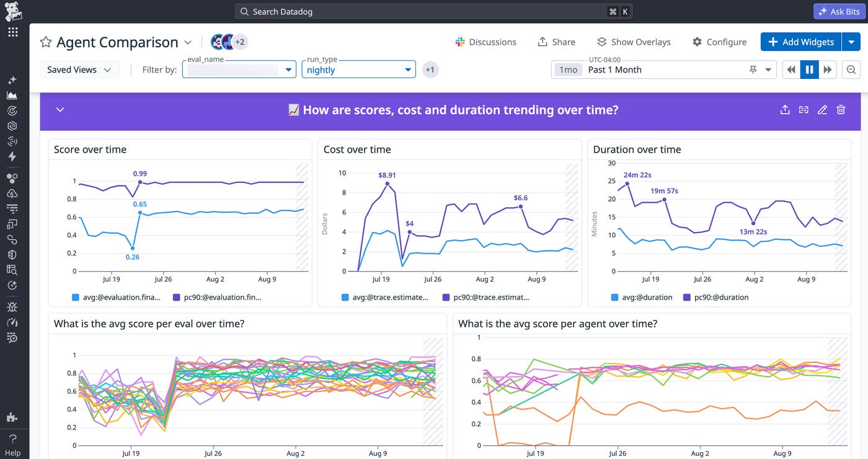The height and width of the screenshot is (459, 868).
Task: Click the Share option
Action: click(x=556, y=42)
